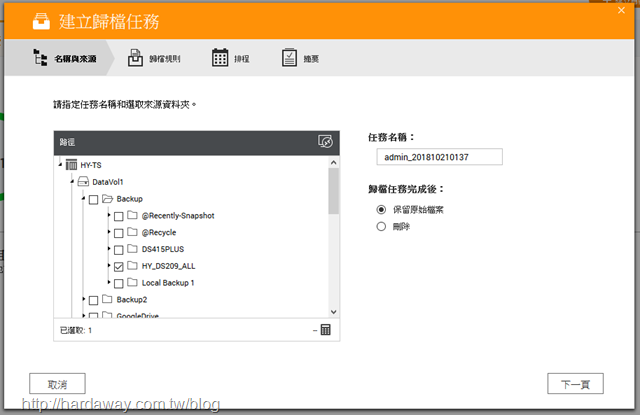Click the @Recycle folder icon
This screenshot has height=415, width=640.
pos(132,232)
